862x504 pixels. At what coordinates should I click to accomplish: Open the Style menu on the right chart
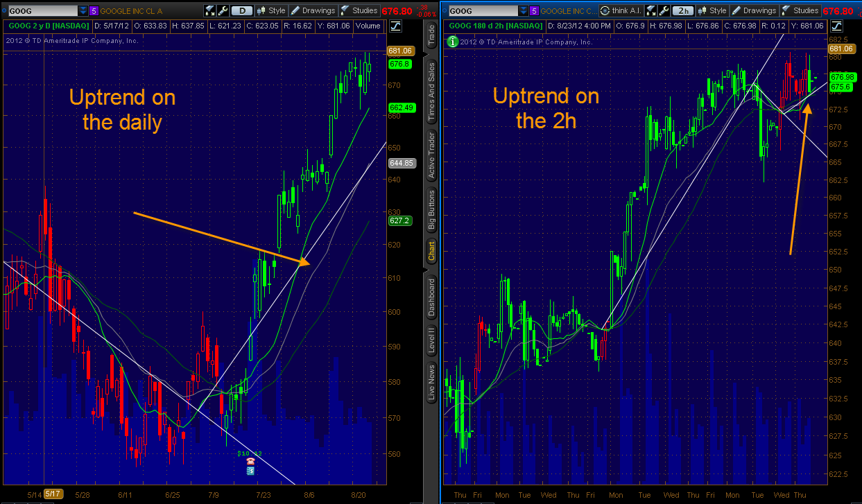pyautogui.click(x=712, y=11)
